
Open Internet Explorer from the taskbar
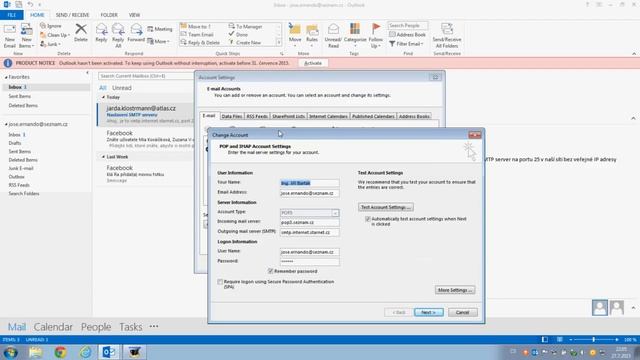click(85, 352)
